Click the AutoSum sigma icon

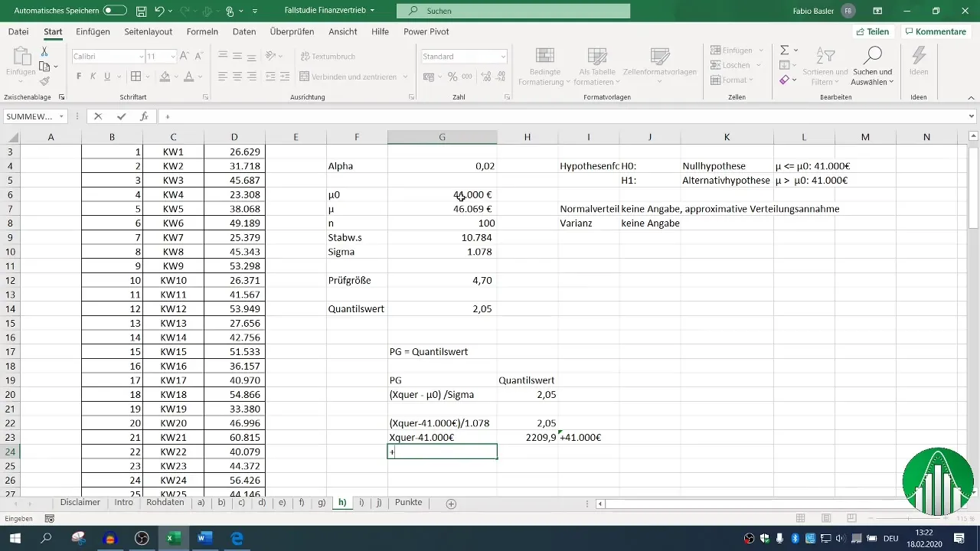(x=785, y=50)
